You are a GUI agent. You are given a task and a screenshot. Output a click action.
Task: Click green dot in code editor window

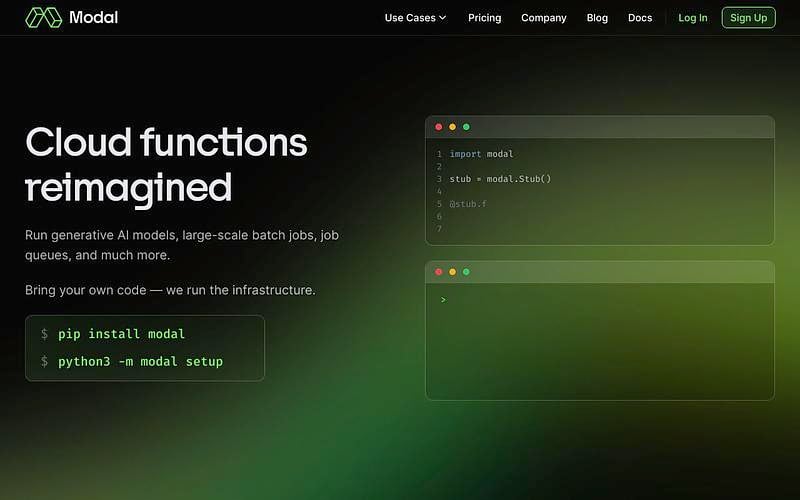pos(466,127)
